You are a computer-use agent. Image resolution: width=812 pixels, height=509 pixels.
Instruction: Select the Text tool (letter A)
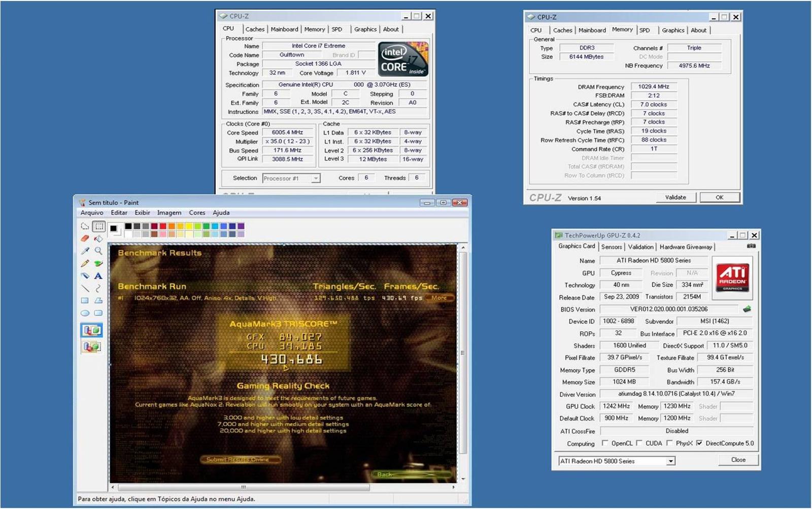click(98, 276)
